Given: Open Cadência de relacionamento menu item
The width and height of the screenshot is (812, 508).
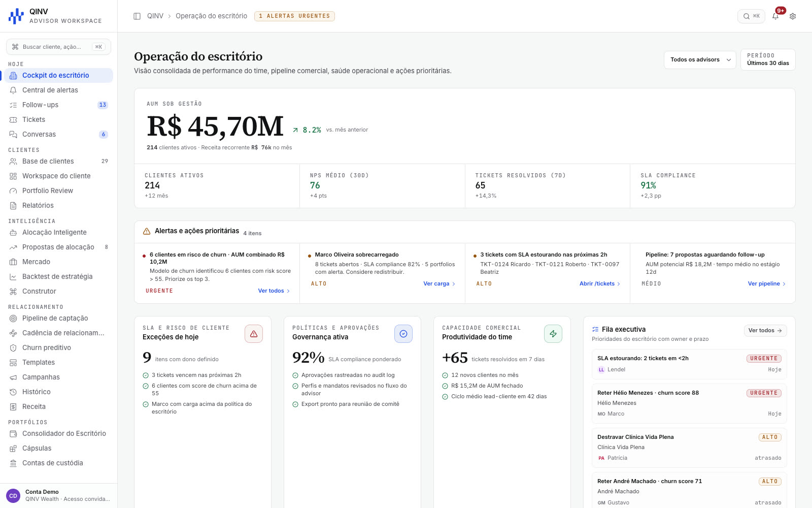Looking at the screenshot, I should pos(58,333).
